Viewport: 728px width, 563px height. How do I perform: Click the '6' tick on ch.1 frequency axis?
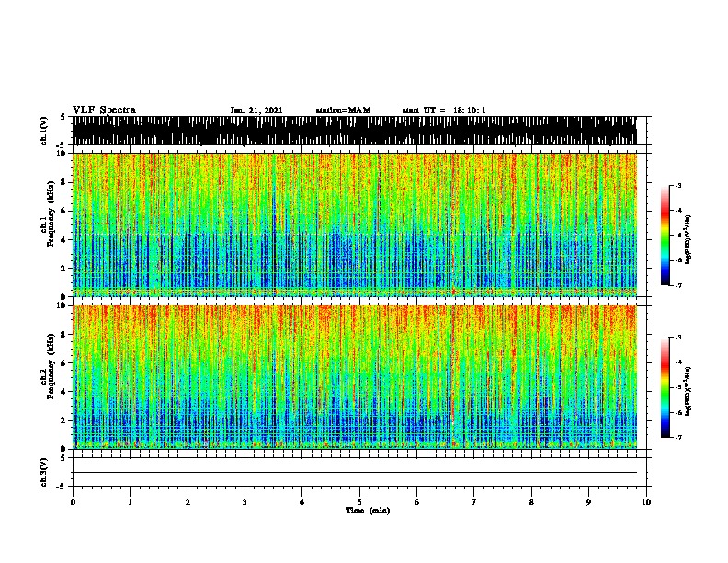(64, 211)
